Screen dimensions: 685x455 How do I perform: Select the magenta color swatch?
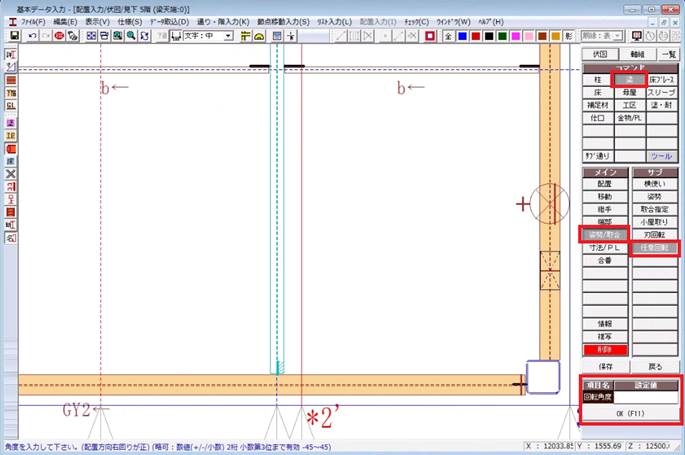pos(516,36)
